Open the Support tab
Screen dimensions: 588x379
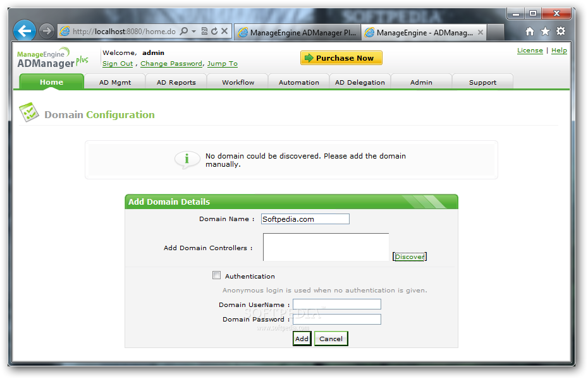click(x=482, y=82)
